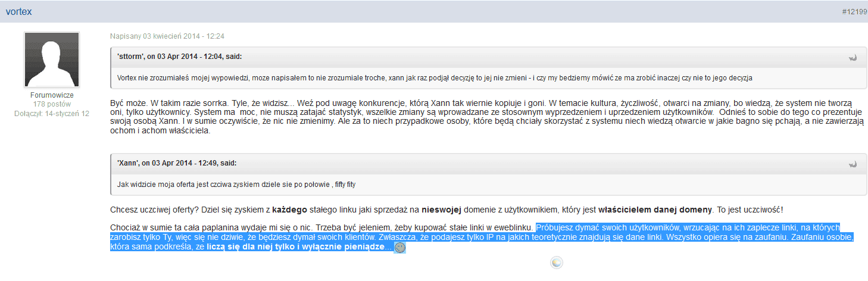The image size is (868, 281).
Task: Click vortex's avatar silhouette image
Action: [x=52, y=60]
